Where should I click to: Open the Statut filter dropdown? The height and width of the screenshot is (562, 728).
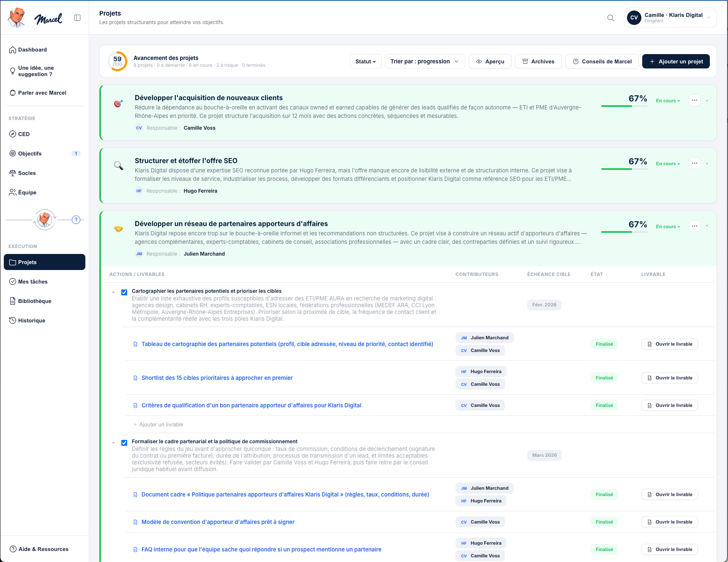point(365,61)
